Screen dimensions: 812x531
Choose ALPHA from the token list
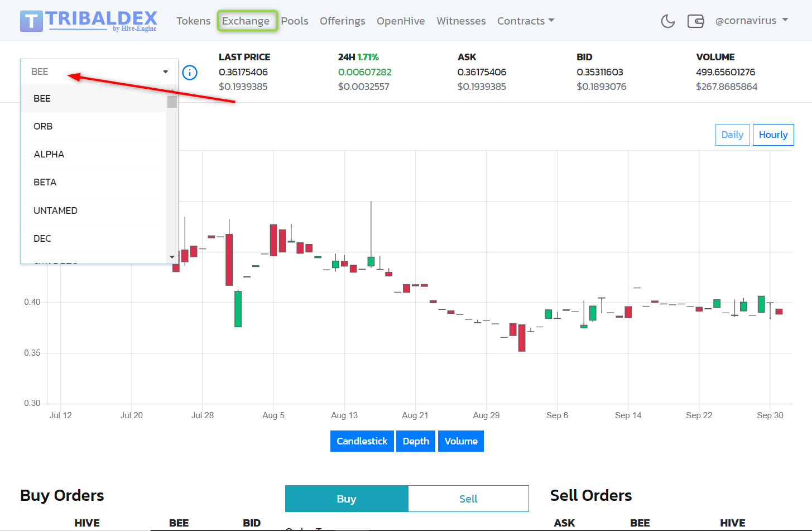click(94, 154)
